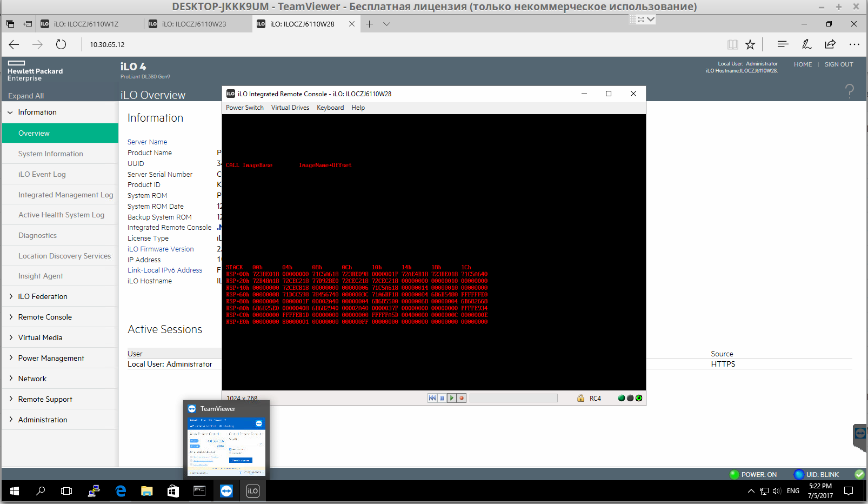Viewport: 868px width, 504px height.
Task: Click the HOME link in iLO header
Action: 803,64
